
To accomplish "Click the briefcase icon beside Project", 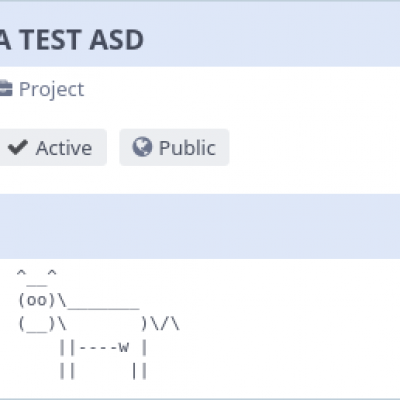I will point(6,89).
